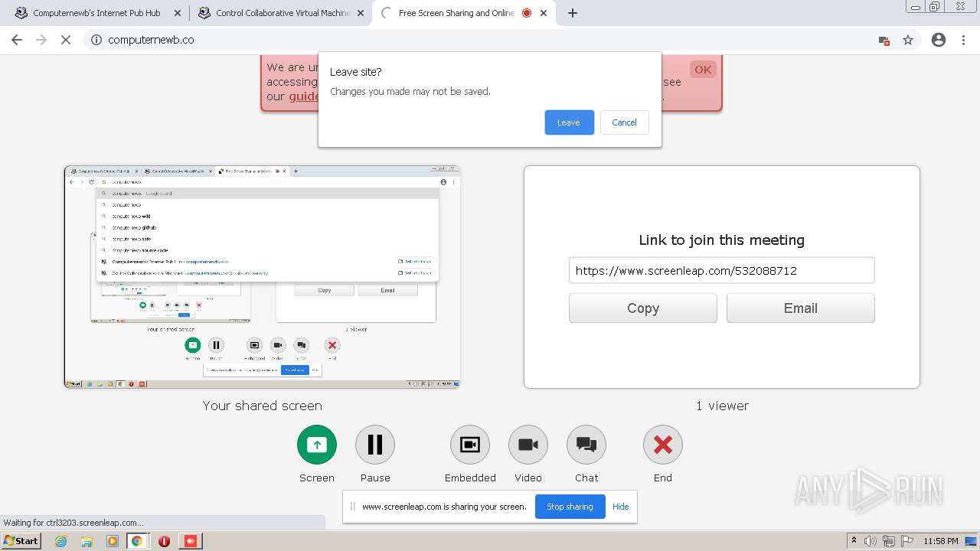The height and width of the screenshot is (551, 980).
Task: Open the volume speaker tray icon
Action: pyautogui.click(x=871, y=541)
